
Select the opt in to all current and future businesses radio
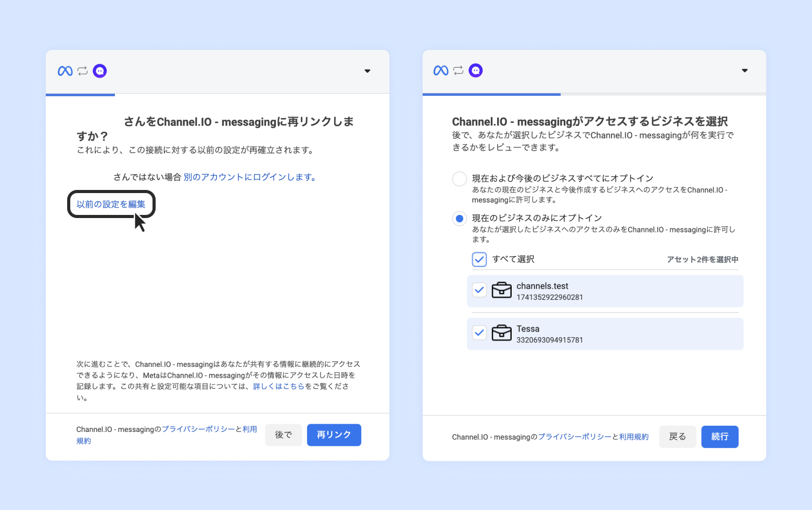coord(460,179)
